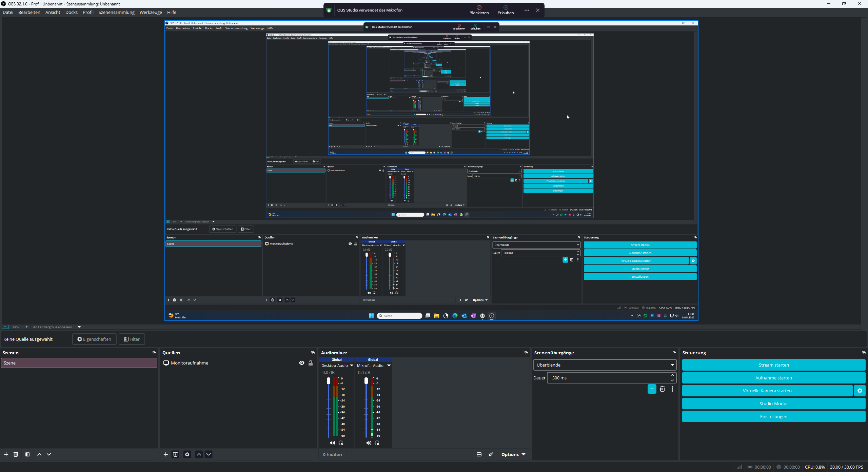868x472 pixels.
Task: Move source down in Quellen dock
Action: click(x=209, y=454)
